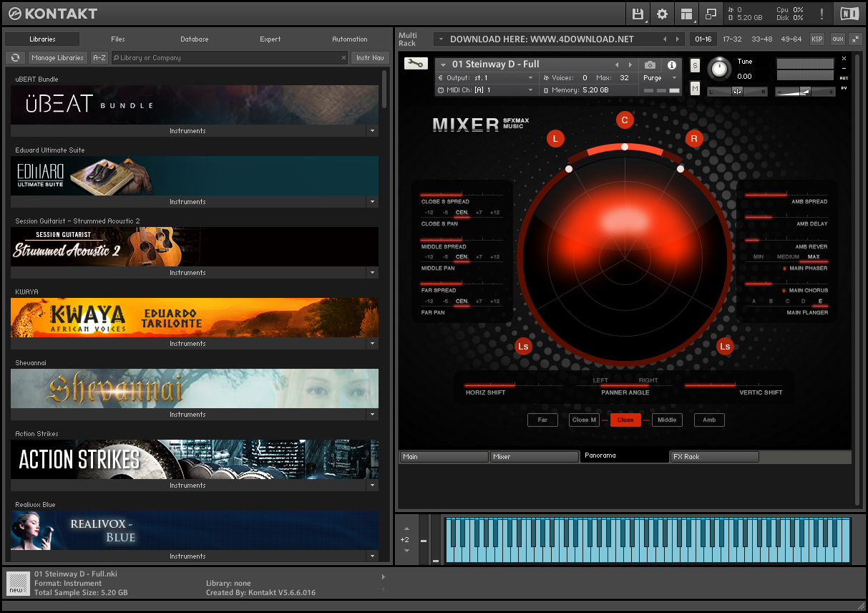Open the workspace layout panel menu
The height and width of the screenshot is (613, 868).
click(686, 14)
